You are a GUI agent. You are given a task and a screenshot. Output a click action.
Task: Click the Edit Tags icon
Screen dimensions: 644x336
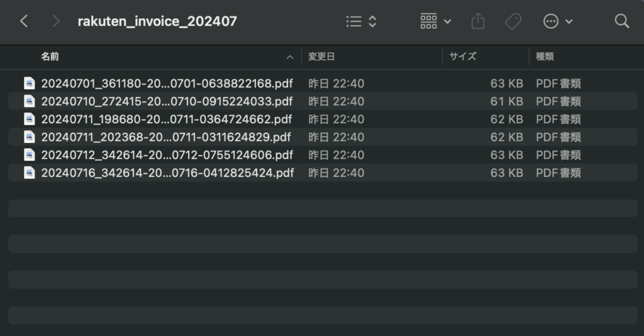click(x=513, y=21)
